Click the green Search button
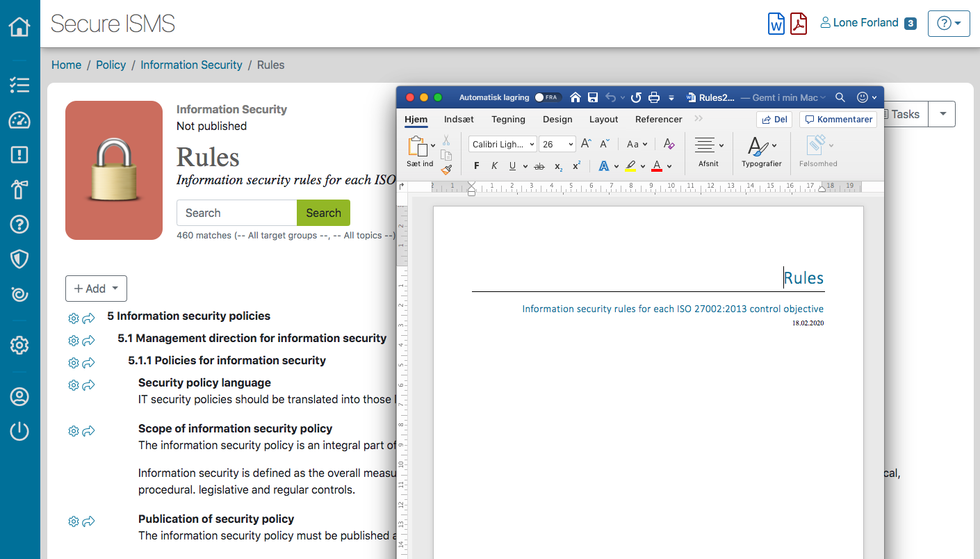This screenshot has width=980, height=559. coord(323,213)
